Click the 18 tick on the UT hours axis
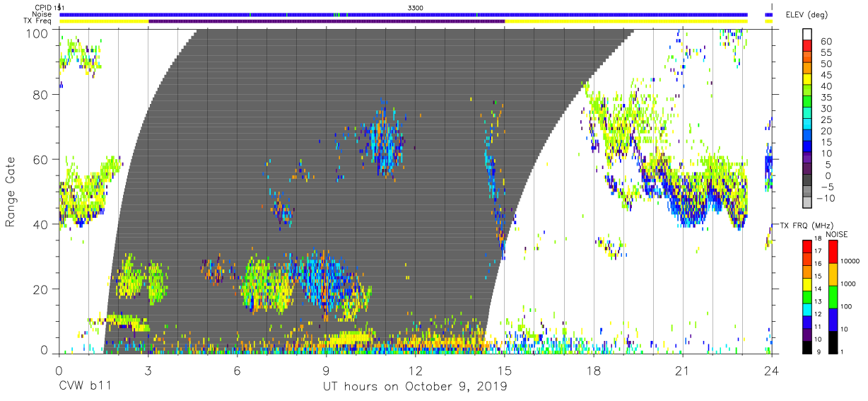The image size is (868, 401). tap(594, 371)
